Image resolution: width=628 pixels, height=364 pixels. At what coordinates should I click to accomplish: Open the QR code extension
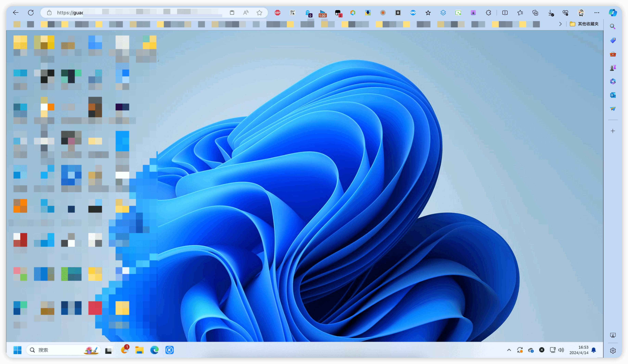tap(293, 12)
